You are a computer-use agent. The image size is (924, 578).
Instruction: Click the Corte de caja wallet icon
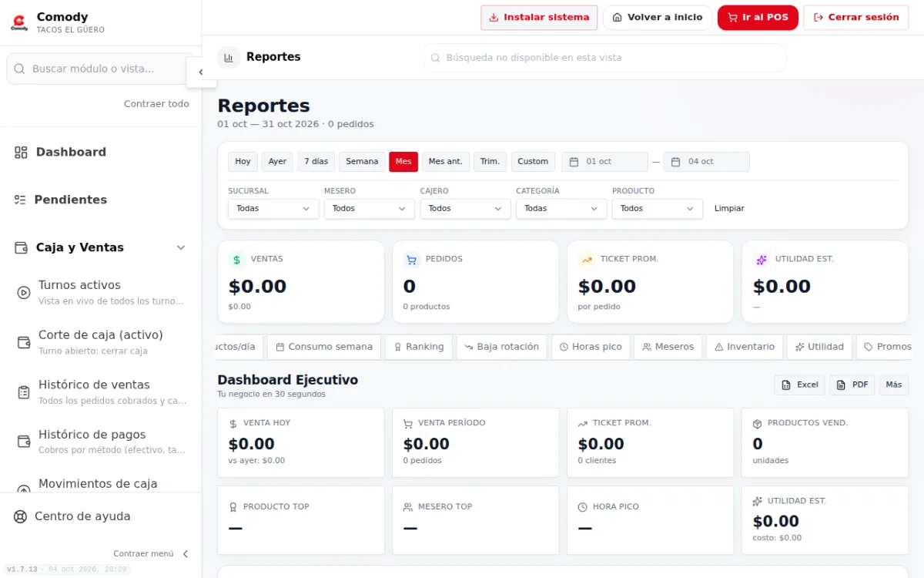[24, 342]
